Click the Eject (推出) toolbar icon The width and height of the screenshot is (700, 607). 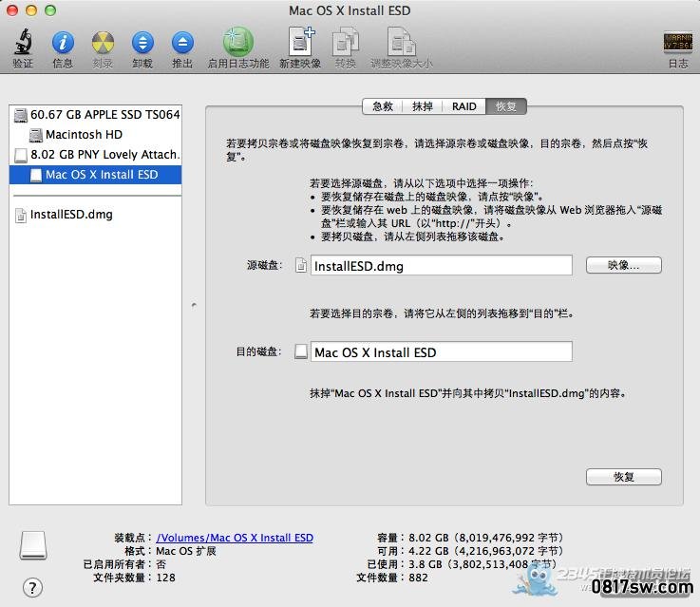[x=183, y=43]
